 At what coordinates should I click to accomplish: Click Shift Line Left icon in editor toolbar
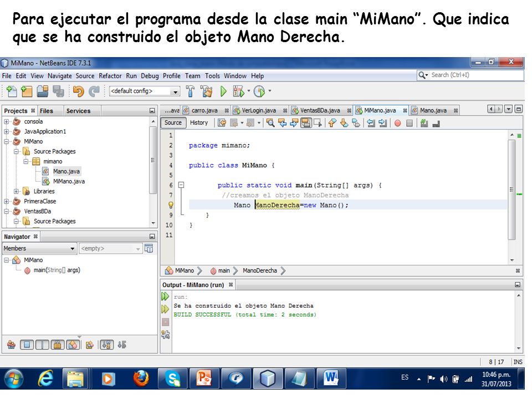[x=371, y=123]
